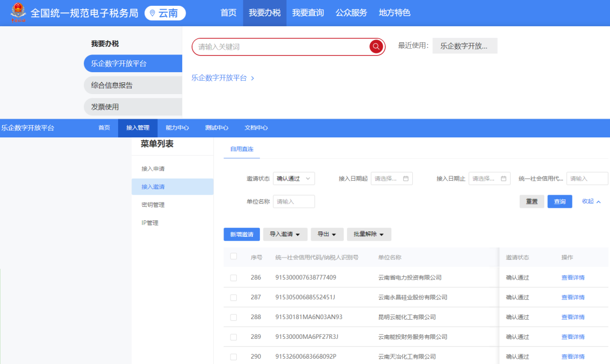Click chevron next to 乐企数字开放平台 link
The image size is (610, 364).
pos(252,78)
